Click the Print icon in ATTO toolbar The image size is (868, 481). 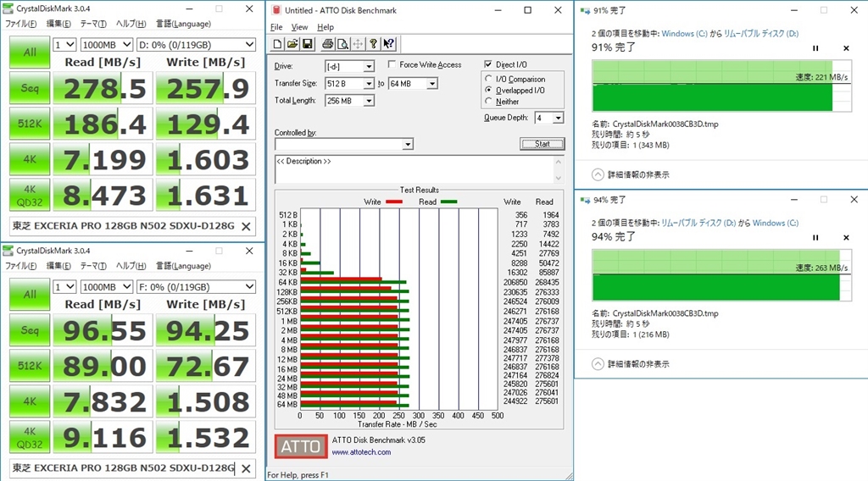coord(327,43)
